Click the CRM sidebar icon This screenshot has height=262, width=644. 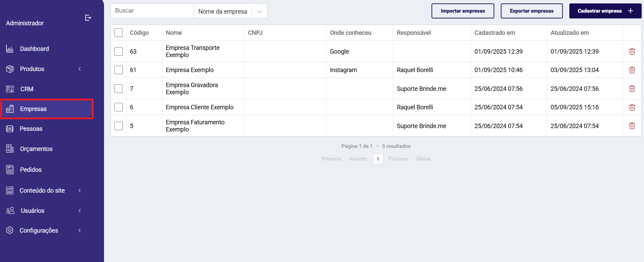click(x=10, y=89)
